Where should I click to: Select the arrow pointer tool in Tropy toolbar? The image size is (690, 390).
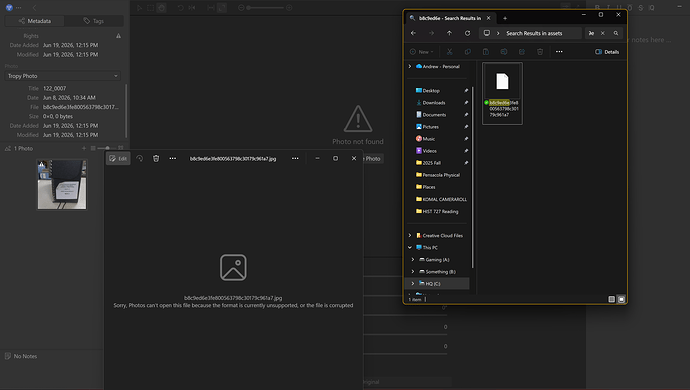[x=139, y=7]
